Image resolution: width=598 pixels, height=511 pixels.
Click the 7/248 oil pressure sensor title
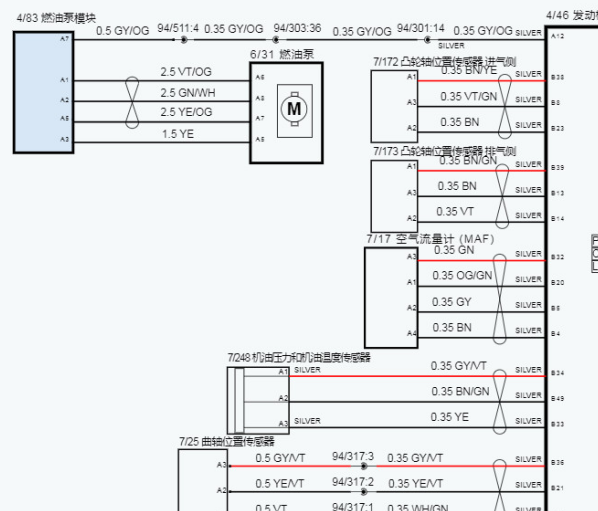299,357
